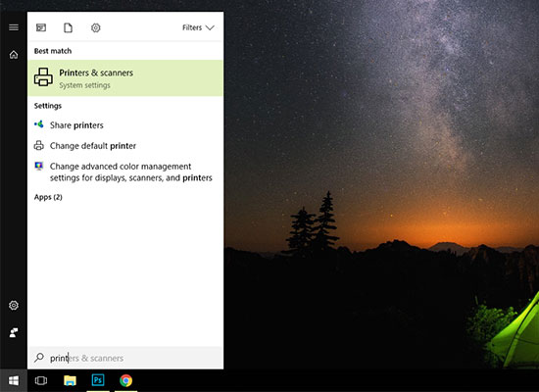Screen dimensions: 539x392
Task: Expand the Apps (2) results group
Action: tap(48, 197)
